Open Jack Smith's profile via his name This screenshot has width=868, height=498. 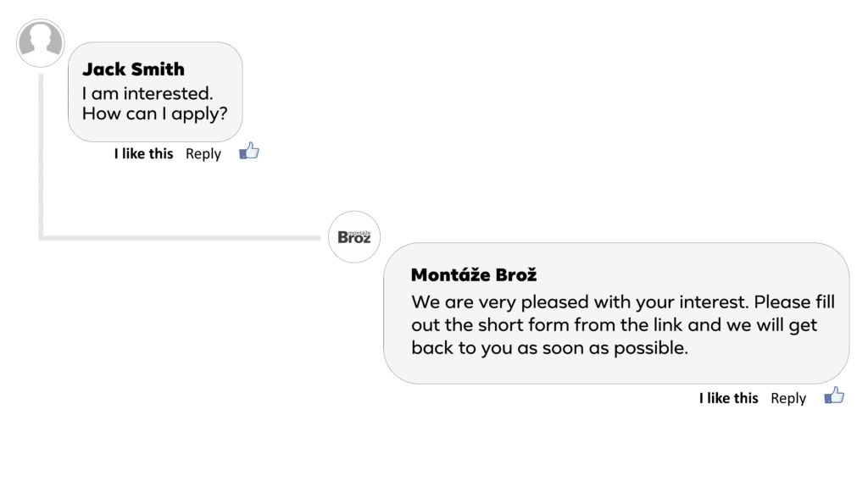133,69
